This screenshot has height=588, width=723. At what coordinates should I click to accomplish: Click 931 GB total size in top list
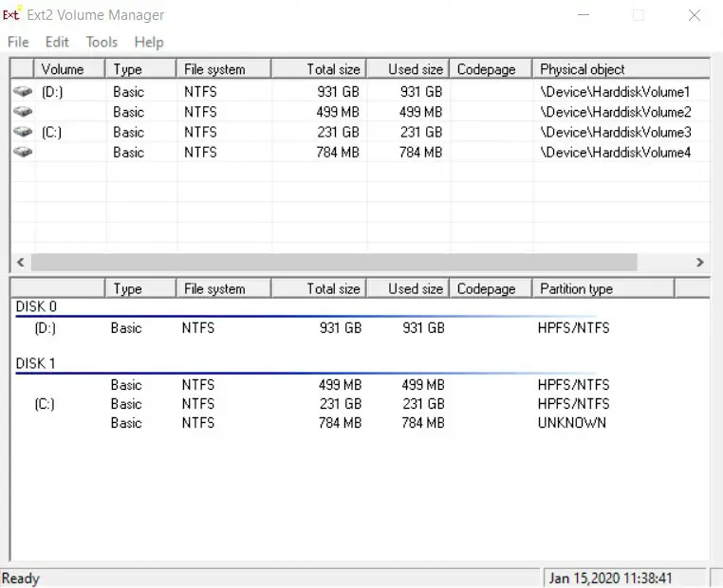pos(338,92)
